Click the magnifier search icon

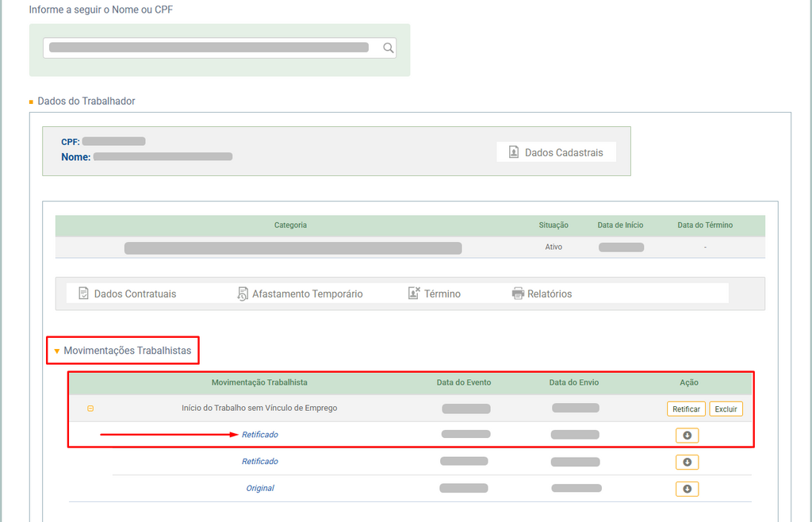pyautogui.click(x=388, y=48)
